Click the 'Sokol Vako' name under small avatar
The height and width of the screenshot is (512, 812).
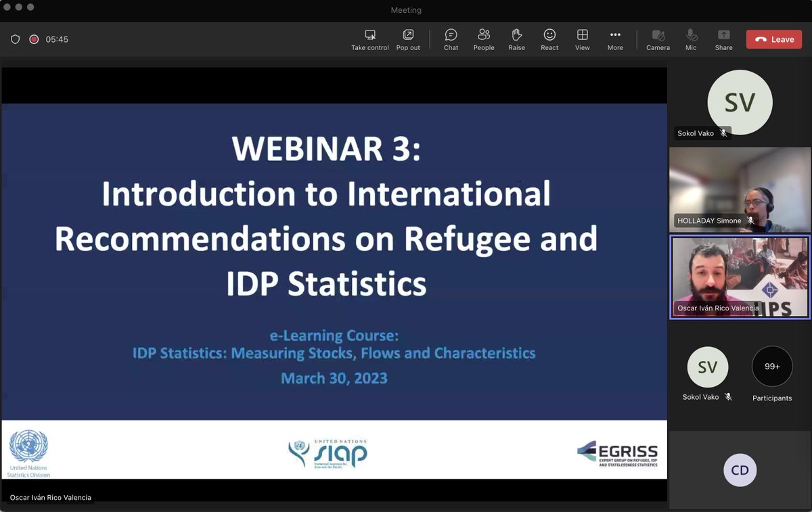(700, 397)
